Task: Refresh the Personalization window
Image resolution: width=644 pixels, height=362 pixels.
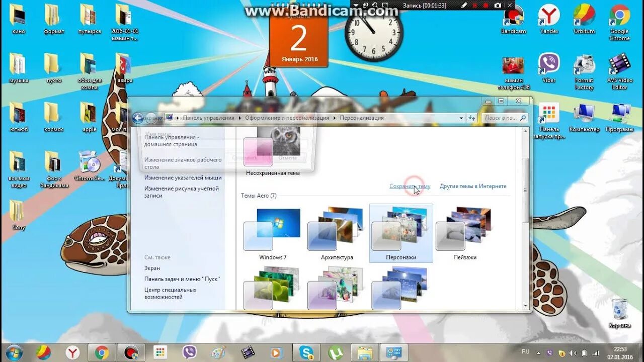Action: click(x=472, y=118)
